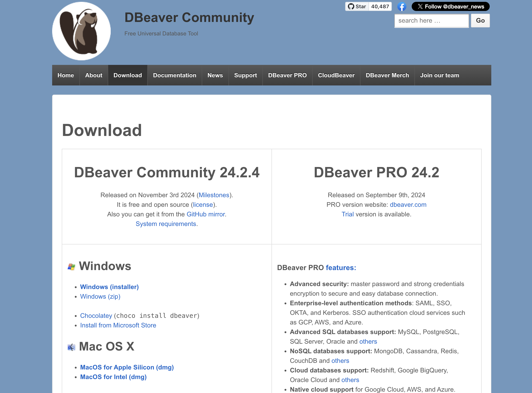Open the Join our team menu item
The width and height of the screenshot is (532, 393).
tap(439, 75)
